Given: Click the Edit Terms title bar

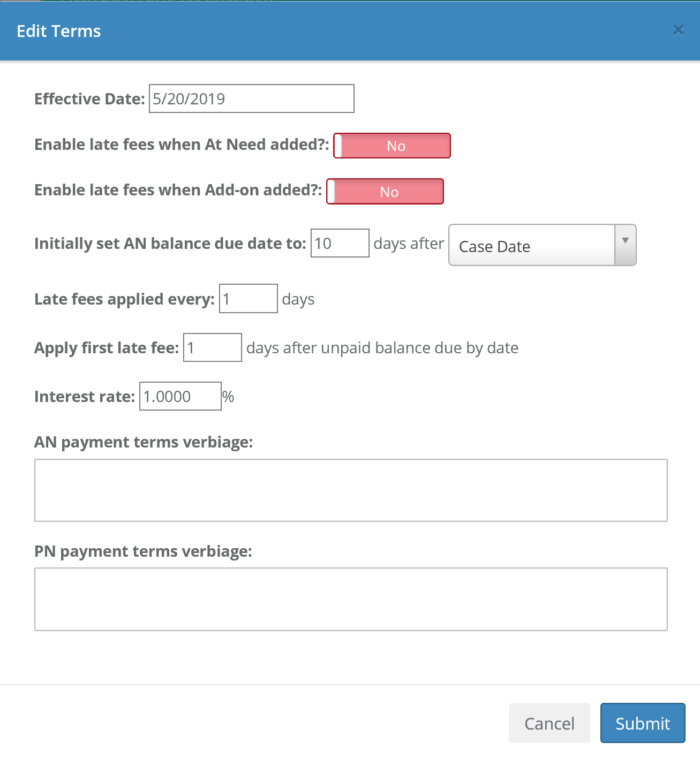Looking at the screenshot, I should pos(58,31).
